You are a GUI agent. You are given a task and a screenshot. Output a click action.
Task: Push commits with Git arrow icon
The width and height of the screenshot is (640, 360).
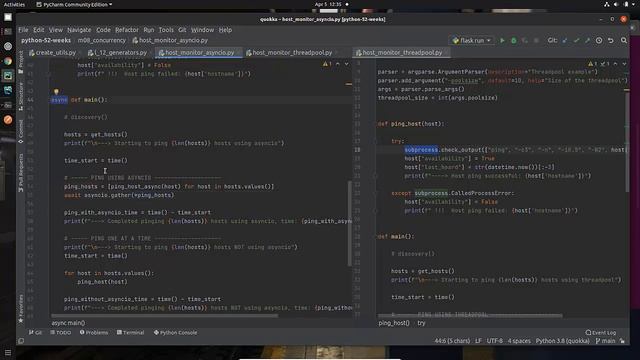[x=587, y=40]
